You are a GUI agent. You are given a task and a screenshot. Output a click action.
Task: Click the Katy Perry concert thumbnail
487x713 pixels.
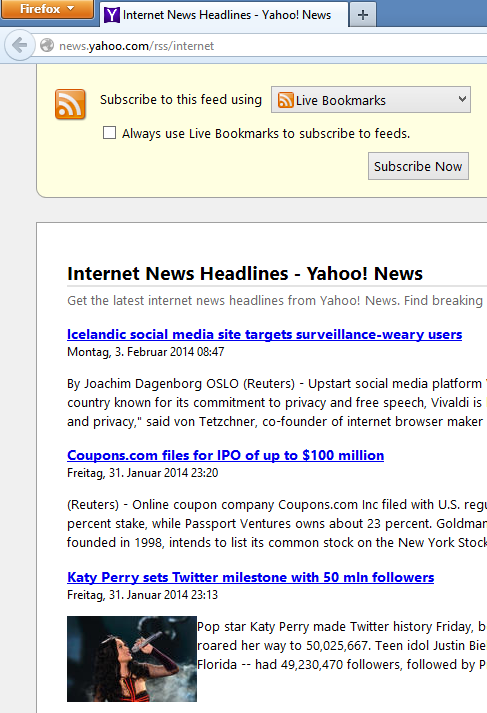[x=132, y=659]
